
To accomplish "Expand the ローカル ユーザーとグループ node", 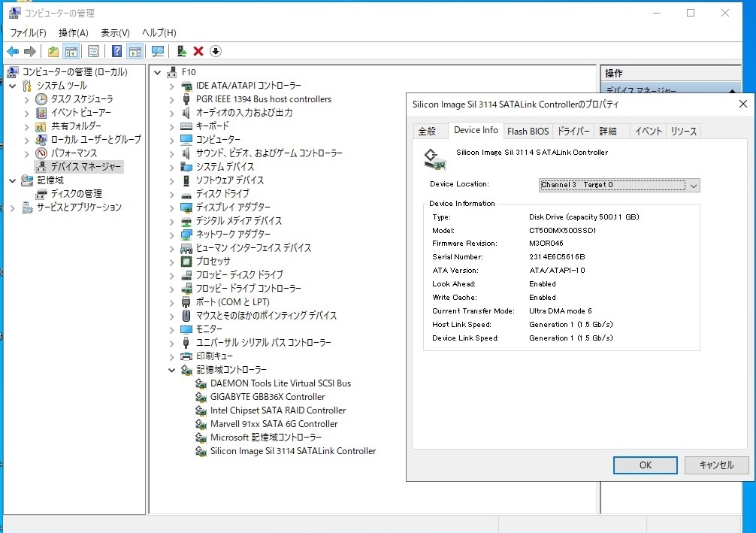I will 27,141.
